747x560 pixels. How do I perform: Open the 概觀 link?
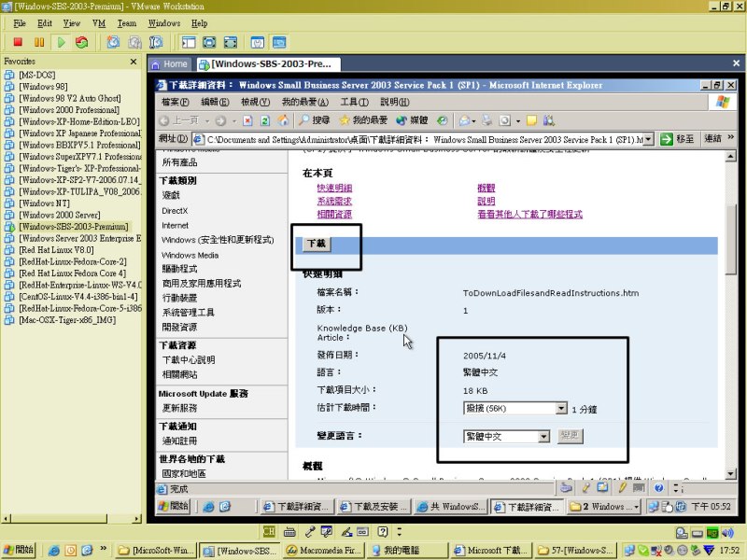[x=486, y=189]
